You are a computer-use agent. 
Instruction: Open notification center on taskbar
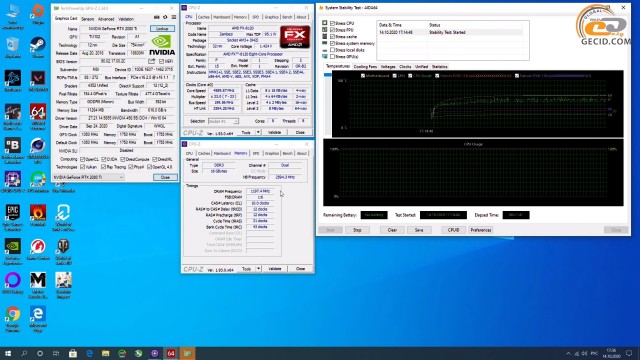pos(629,353)
